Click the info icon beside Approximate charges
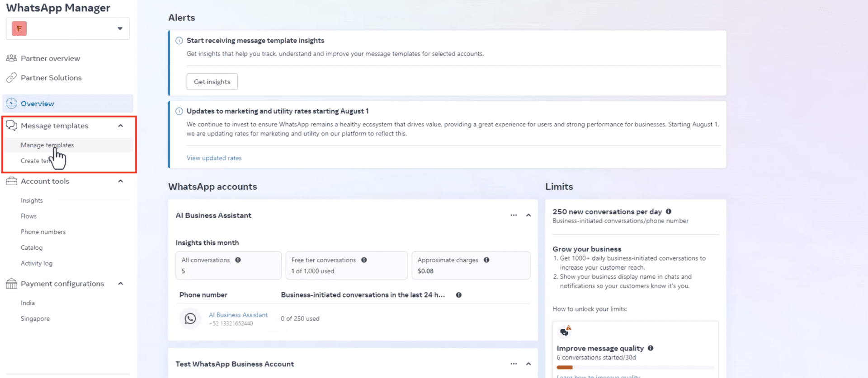The width and height of the screenshot is (868, 378). coord(486,260)
